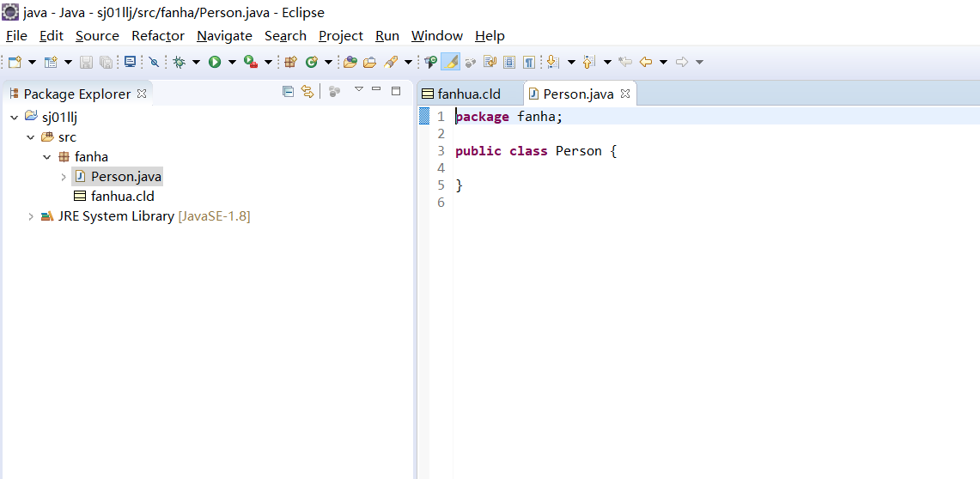Minimize the Package Explorer panel
Screen dimensions: 980x479
click(x=376, y=89)
